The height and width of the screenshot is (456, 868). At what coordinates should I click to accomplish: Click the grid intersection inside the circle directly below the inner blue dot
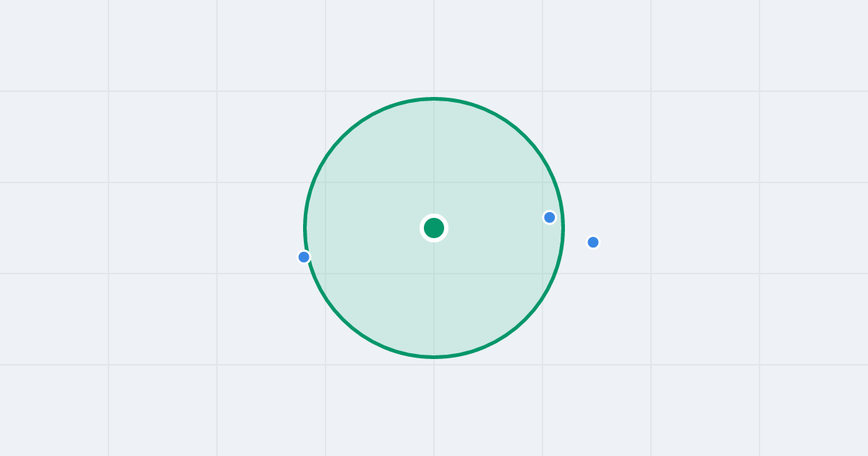tap(542, 274)
